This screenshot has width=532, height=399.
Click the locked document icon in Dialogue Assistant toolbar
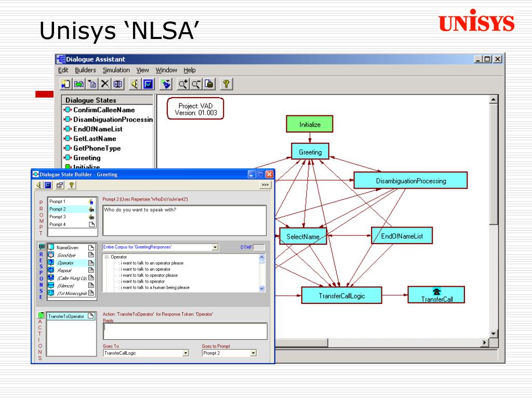(x=209, y=84)
